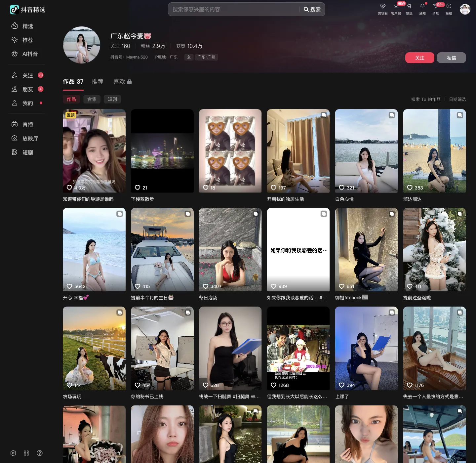Screen dimensions: 476x463
Task: Click the video title 御姐fitcheck
Action: point(352,298)
